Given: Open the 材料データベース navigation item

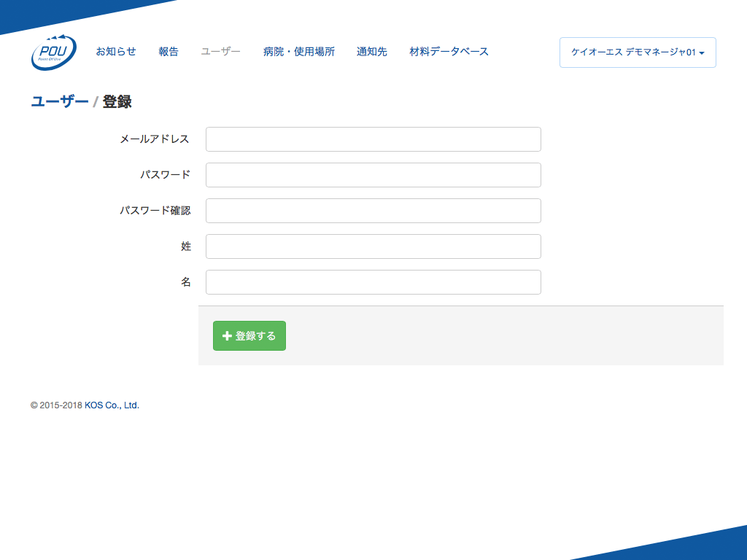Looking at the screenshot, I should [449, 52].
